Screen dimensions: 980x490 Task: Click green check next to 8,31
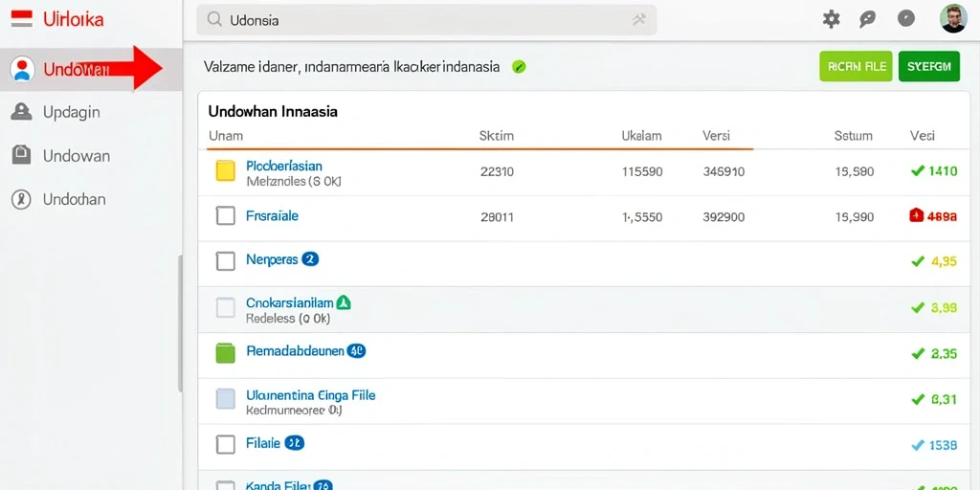918,399
